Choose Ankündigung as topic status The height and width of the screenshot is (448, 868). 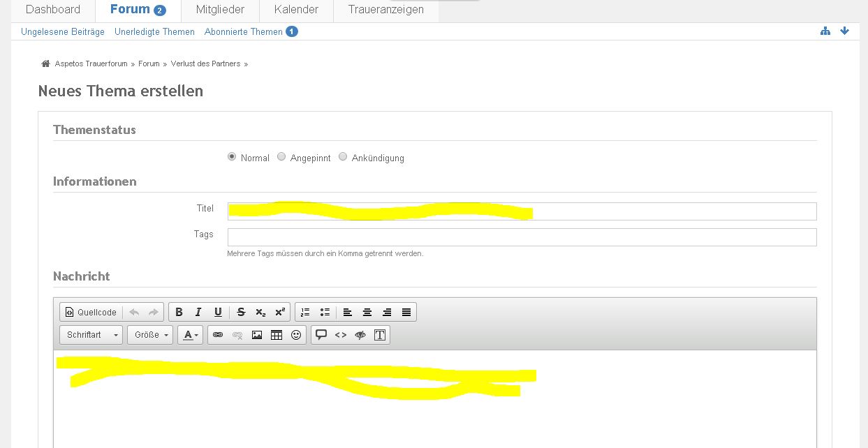(x=343, y=157)
